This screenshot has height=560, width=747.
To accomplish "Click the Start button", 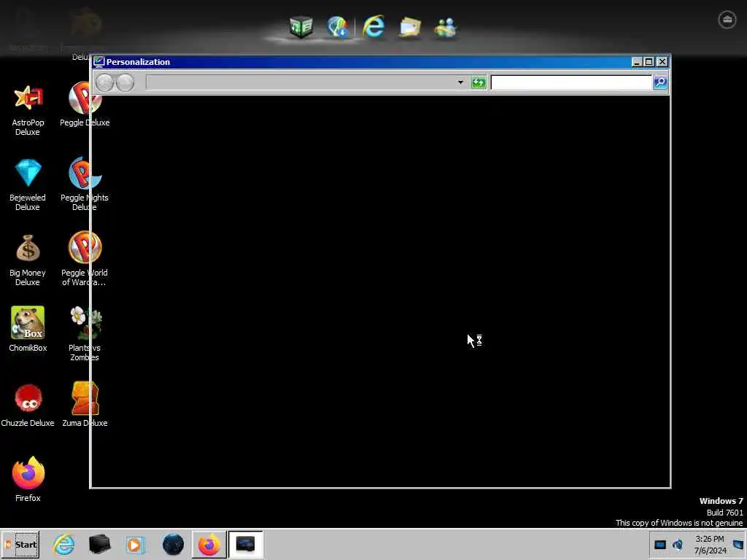I will (20, 545).
